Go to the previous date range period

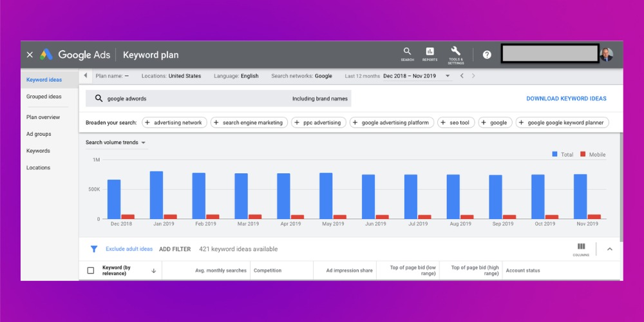pyautogui.click(x=462, y=75)
